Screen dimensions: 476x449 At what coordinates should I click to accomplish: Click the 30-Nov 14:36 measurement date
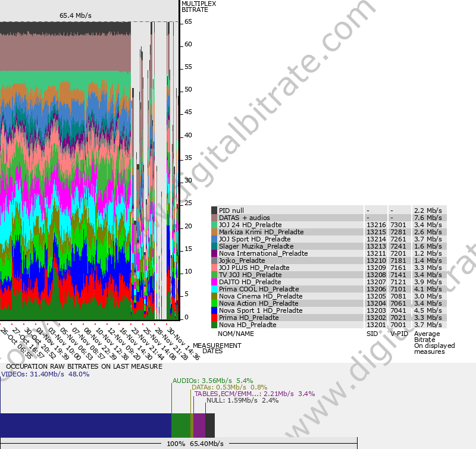pyautogui.click(x=184, y=343)
